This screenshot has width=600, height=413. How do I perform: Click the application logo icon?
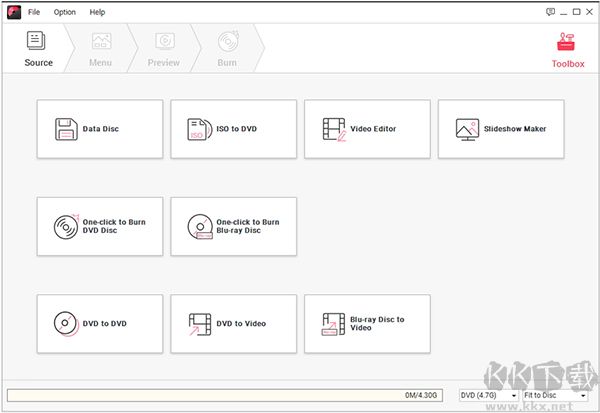pos(14,12)
